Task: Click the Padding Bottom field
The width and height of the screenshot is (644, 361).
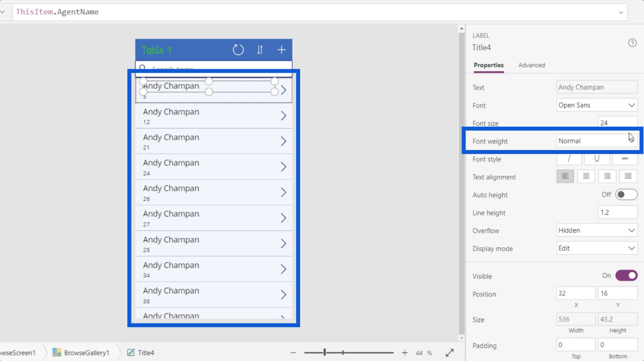Action: click(x=618, y=345)
